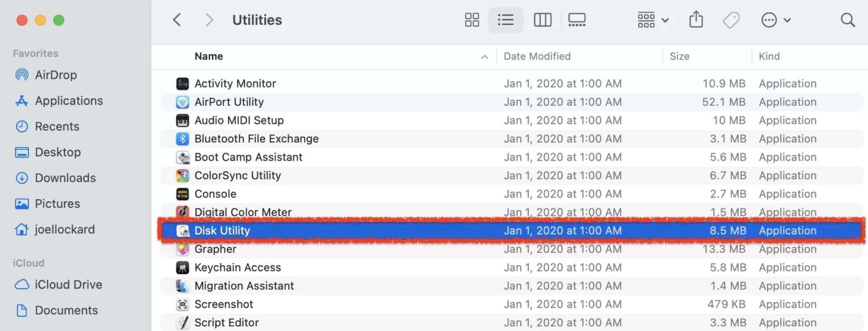The image size is (868, 331).
Task: Open the search icon
Action: 848,19
